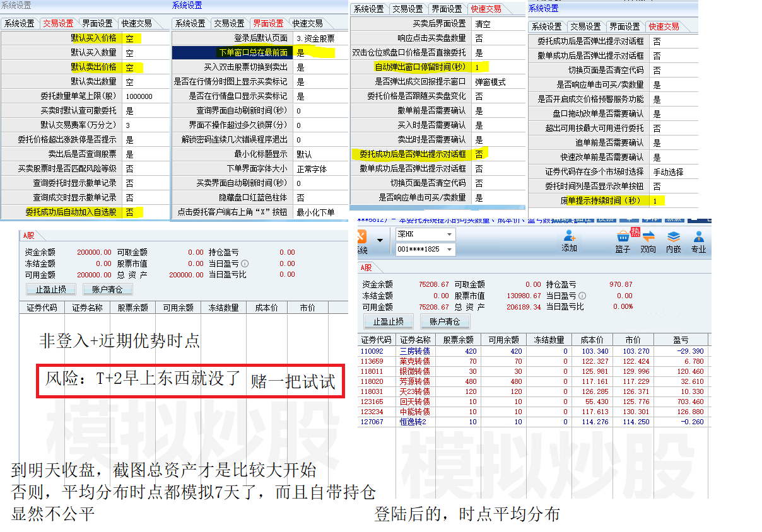The width and height of the screenshot is (762, 532).
Task: Click the info icon beside 当日盈亏 in the 200000.00 account panel
Action: click(x=244, y=263)
